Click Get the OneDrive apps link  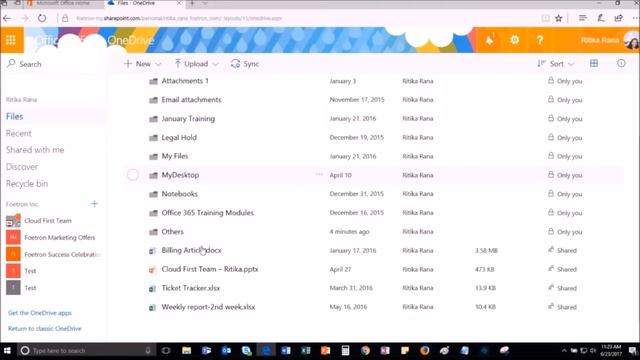[40, 313]
